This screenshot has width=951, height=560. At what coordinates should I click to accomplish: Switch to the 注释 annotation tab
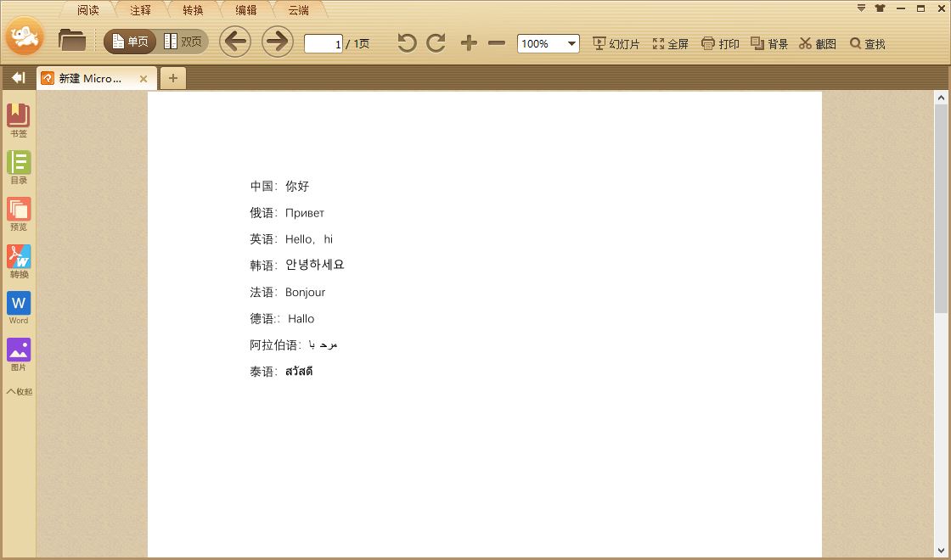coord(140,10)
